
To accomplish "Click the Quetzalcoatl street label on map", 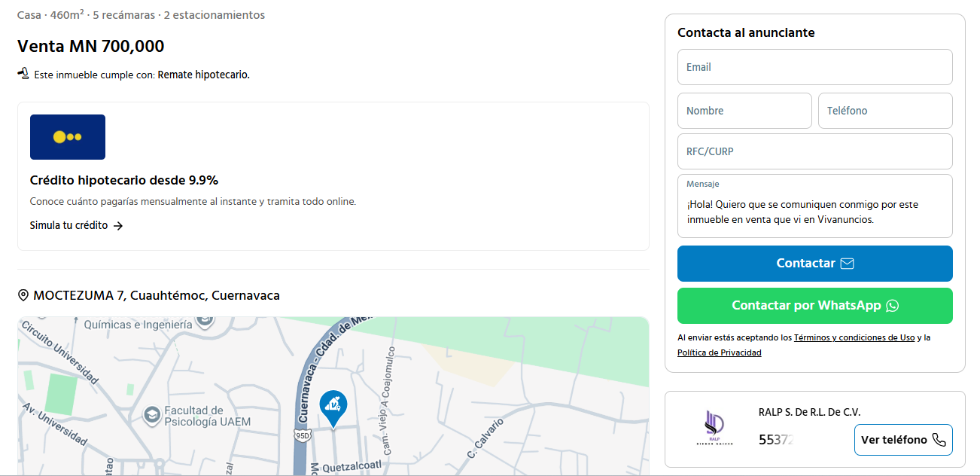I will pos(352,468).
